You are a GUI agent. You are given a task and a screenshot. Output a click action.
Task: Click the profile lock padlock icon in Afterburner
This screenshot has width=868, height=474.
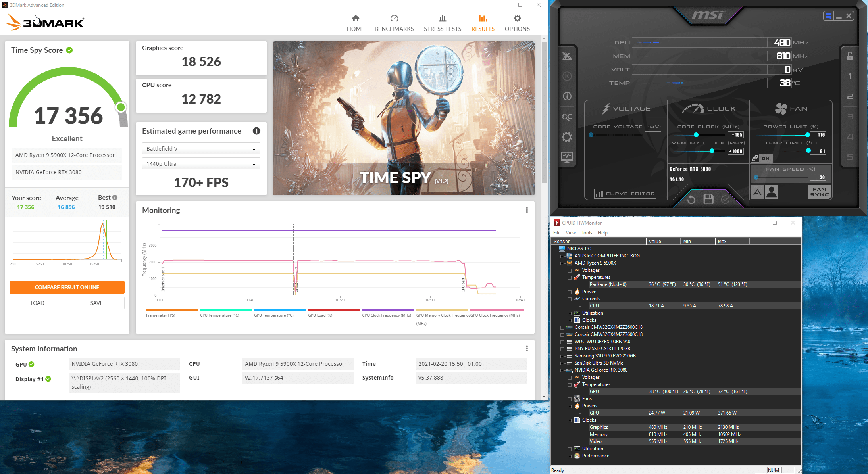(x=850, y=56)
